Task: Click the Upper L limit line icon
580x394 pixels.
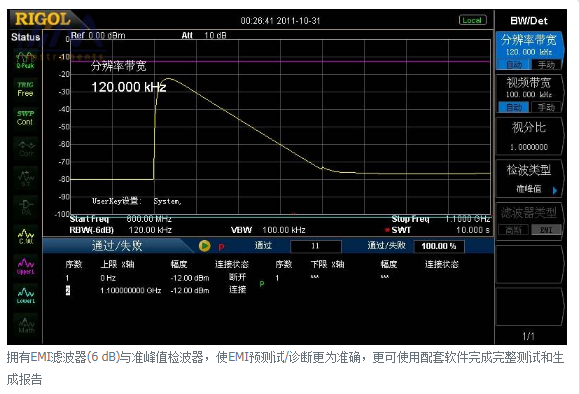Action: click(x=25, y=266)
